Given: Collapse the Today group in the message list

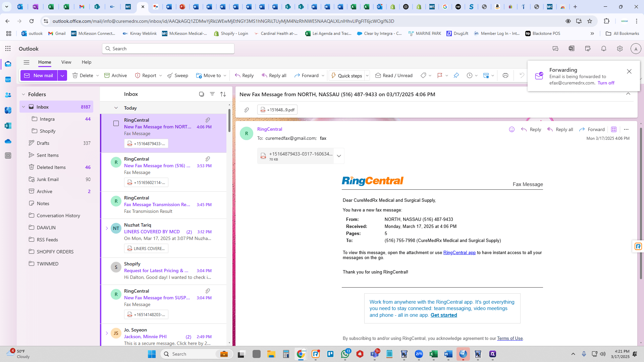Looking at the screenshot, I should click(x=116, y=108).
